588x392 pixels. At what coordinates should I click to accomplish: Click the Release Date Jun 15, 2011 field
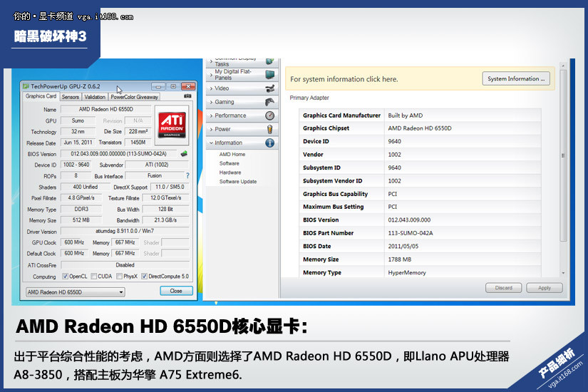(78, 143)
